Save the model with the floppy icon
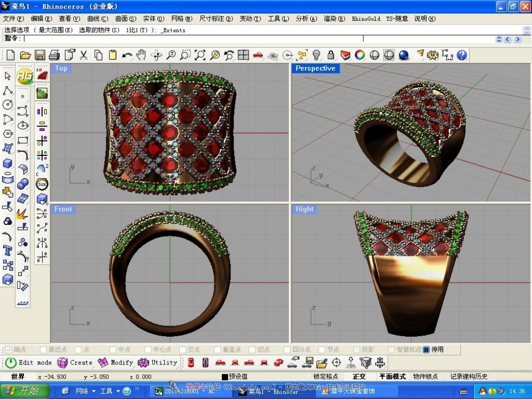532x399 pixels. point(40,55)
